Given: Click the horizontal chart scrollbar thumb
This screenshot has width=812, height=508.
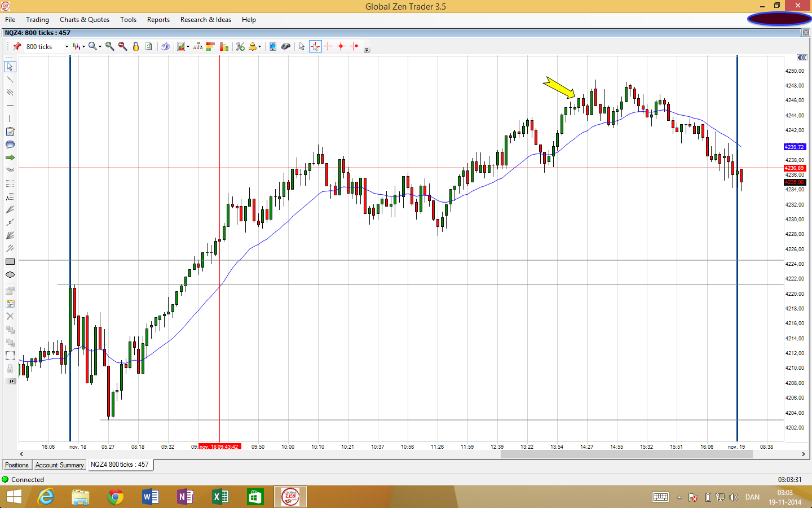Looking at the screenshot, I should coord(626,454).
